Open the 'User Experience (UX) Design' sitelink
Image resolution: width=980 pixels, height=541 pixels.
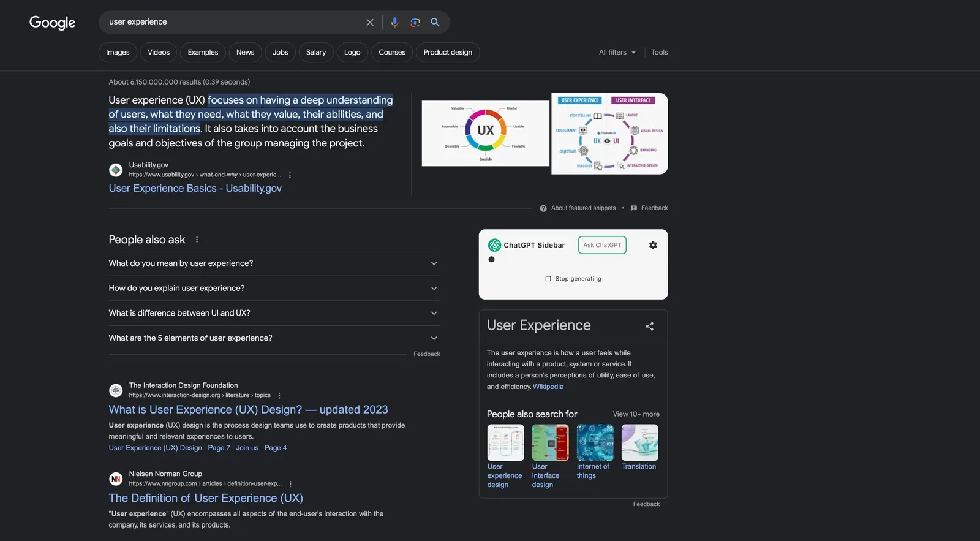156,448
